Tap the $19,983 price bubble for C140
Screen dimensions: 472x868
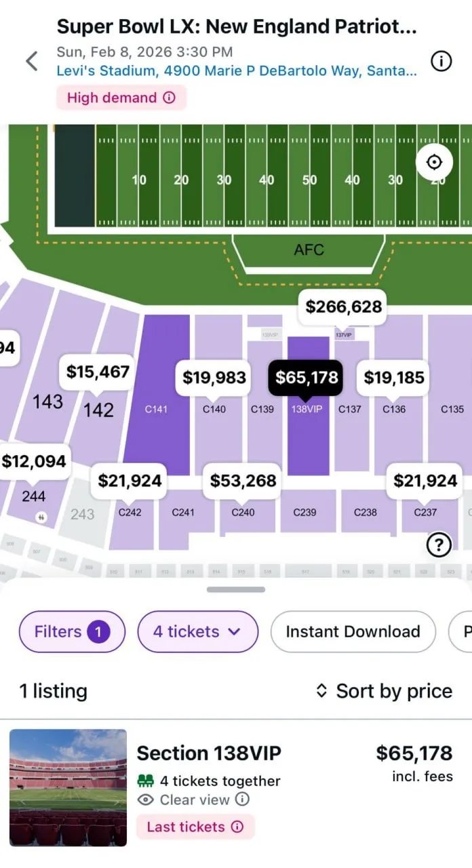tap(214, 378)
